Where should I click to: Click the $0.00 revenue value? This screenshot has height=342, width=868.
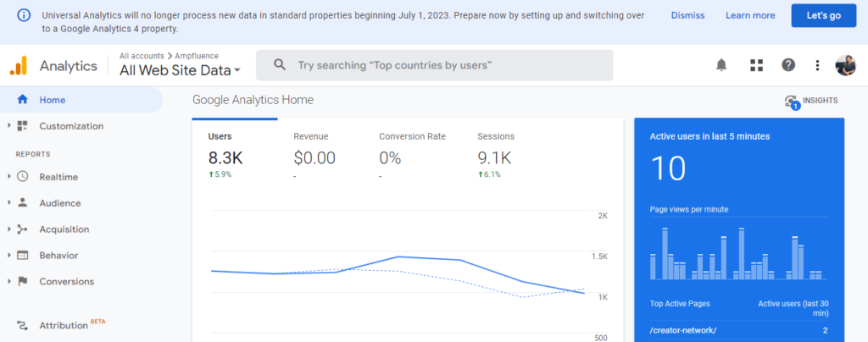[314, 158]
